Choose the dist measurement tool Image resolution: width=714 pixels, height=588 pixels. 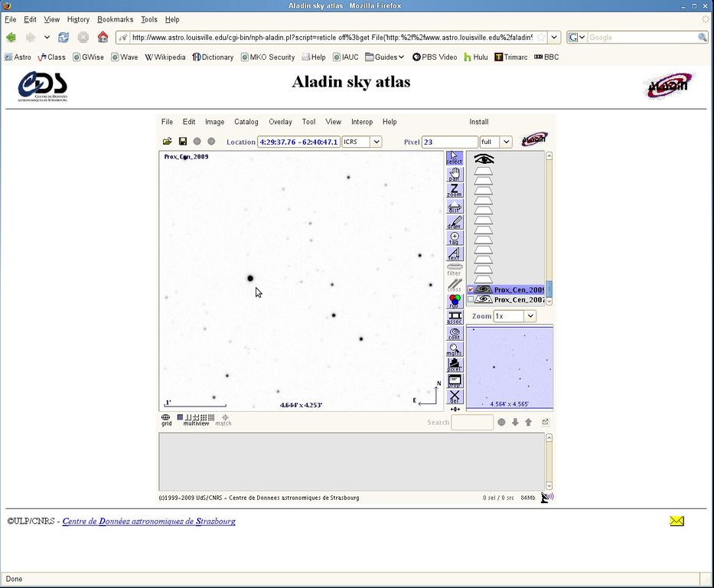(x=455, y=207)
